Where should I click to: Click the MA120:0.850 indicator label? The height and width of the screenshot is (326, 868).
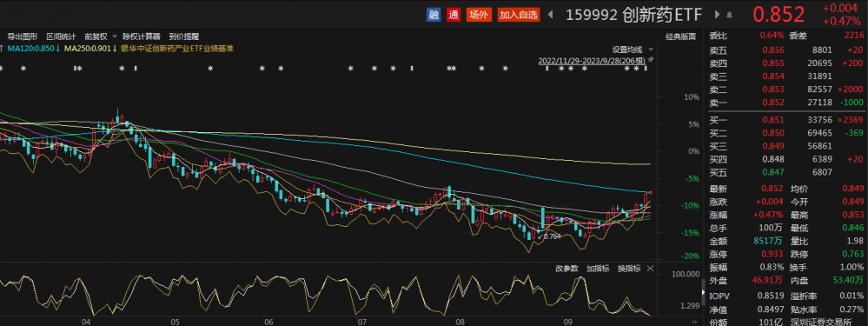pos(34,49)
